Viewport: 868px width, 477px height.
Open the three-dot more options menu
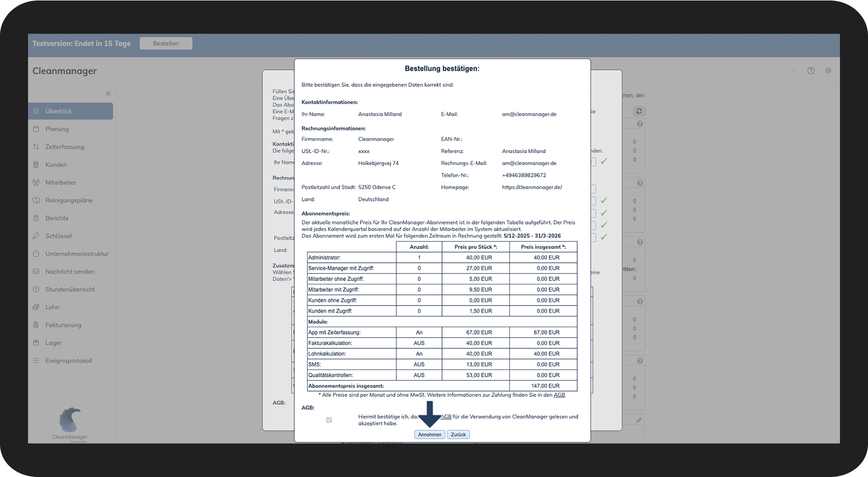click(793, 71)
